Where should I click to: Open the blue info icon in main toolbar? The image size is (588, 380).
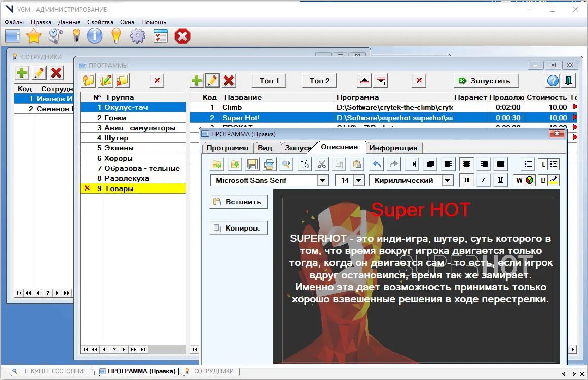click(94, 36)
